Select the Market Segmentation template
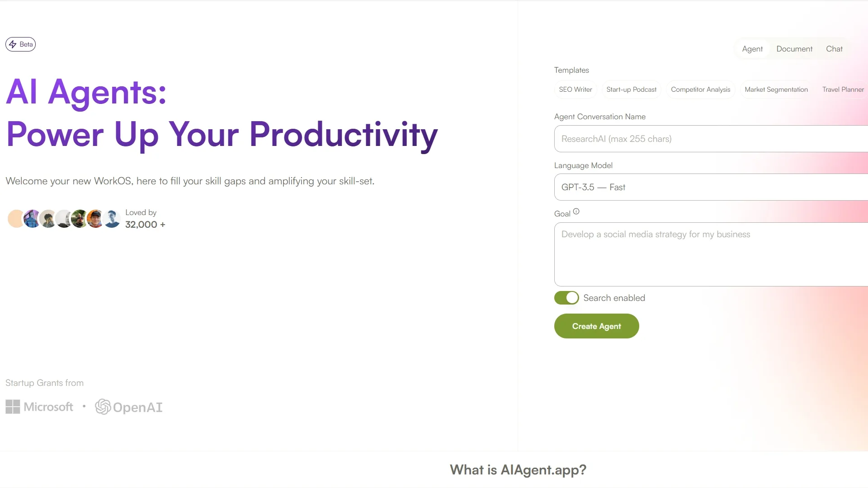The image size is (868, 488). tap(776, 89)
